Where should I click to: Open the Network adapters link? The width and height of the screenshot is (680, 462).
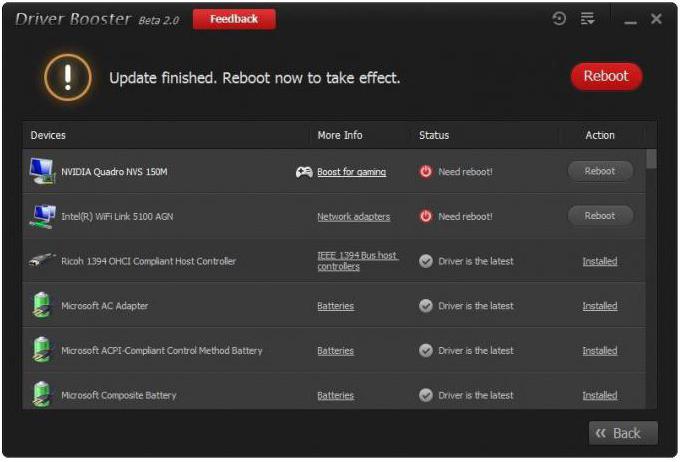coord(353,216)
